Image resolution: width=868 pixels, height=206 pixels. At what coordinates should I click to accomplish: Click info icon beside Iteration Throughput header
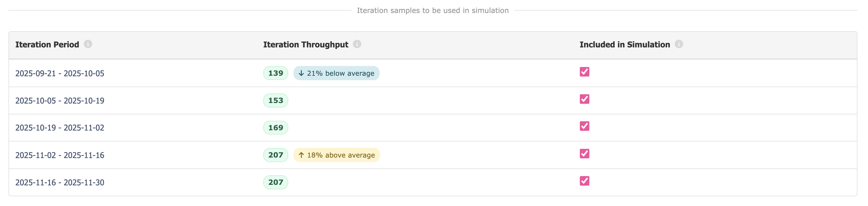point(357,44)
